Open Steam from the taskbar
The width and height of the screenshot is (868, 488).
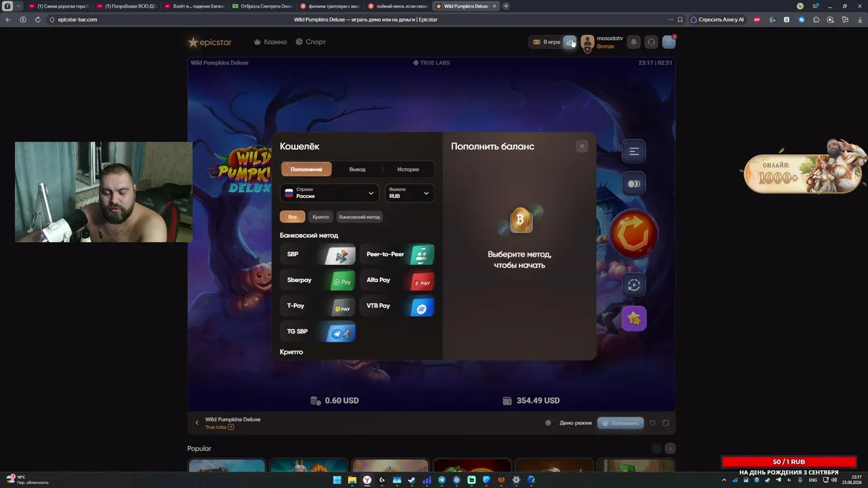click(x=412, y=480)
